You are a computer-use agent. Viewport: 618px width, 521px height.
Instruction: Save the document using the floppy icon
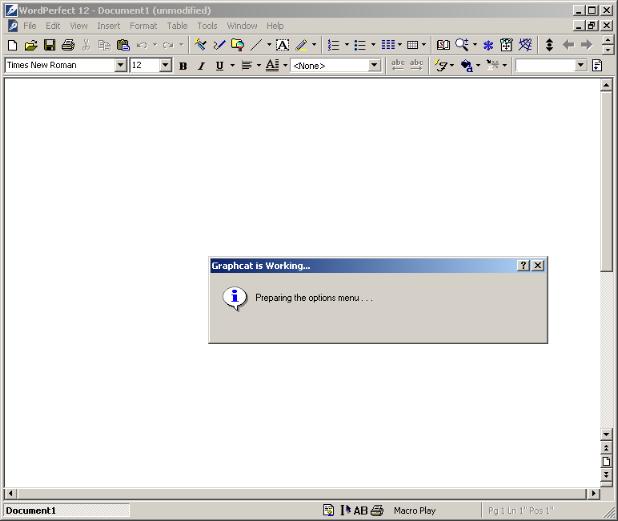pyautogui.click(x=49, y=45)
